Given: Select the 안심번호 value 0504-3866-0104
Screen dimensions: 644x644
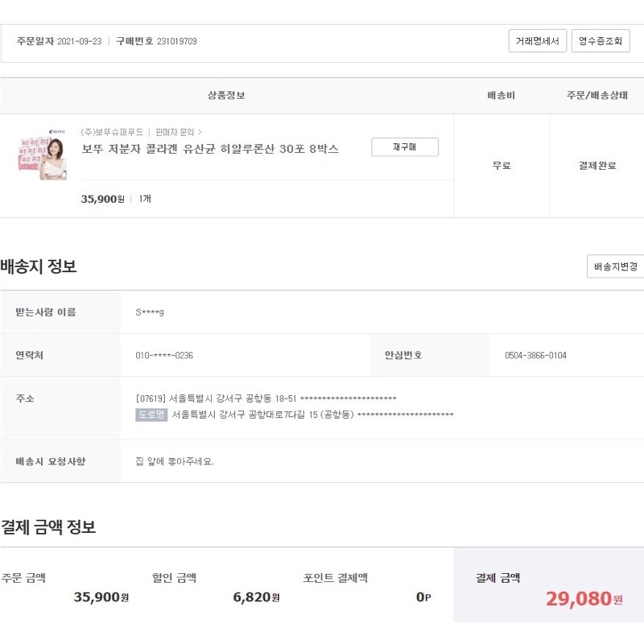Looking at the screenshot, I should tap(535, 355).
